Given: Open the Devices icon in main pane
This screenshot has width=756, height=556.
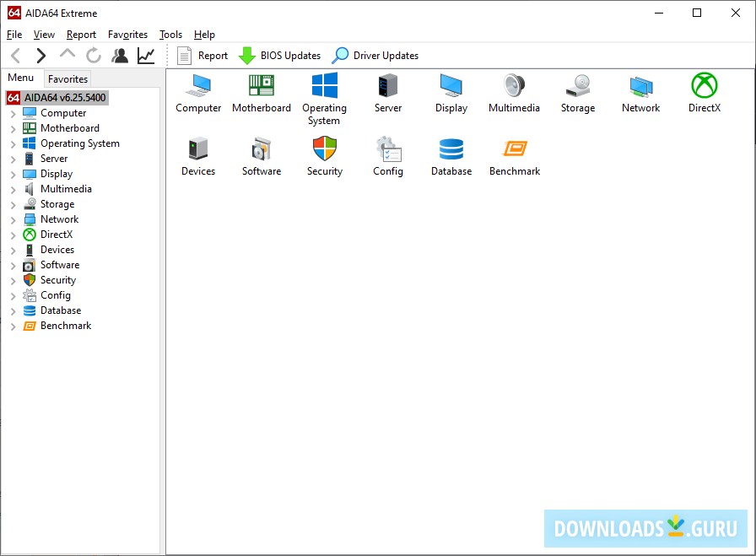Looking at the screenshot, I should [198, 148].
